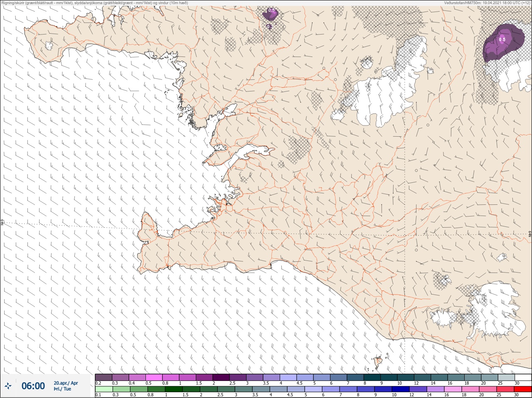Select the dark green swatch above 1 in lower legend

(x=174, y=389)
